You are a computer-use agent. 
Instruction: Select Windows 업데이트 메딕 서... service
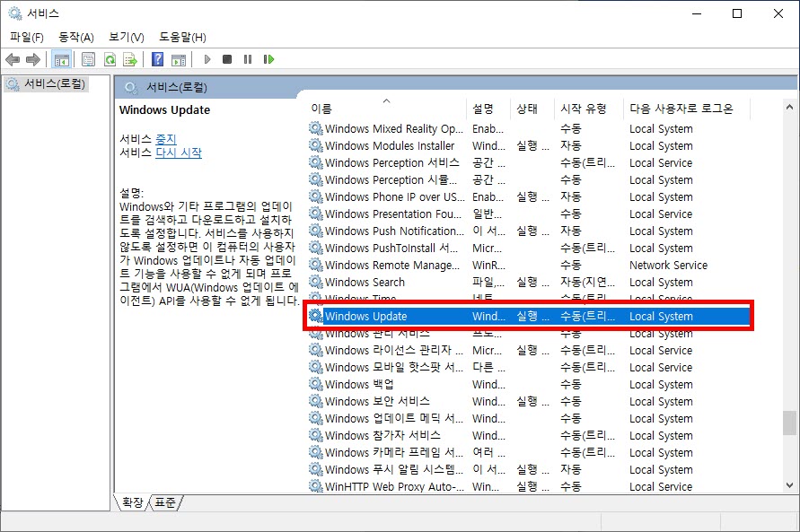pos(529,418)
